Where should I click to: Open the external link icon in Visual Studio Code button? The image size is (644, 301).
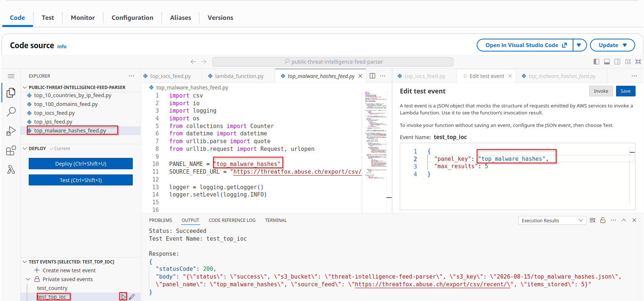pos(565,45)
